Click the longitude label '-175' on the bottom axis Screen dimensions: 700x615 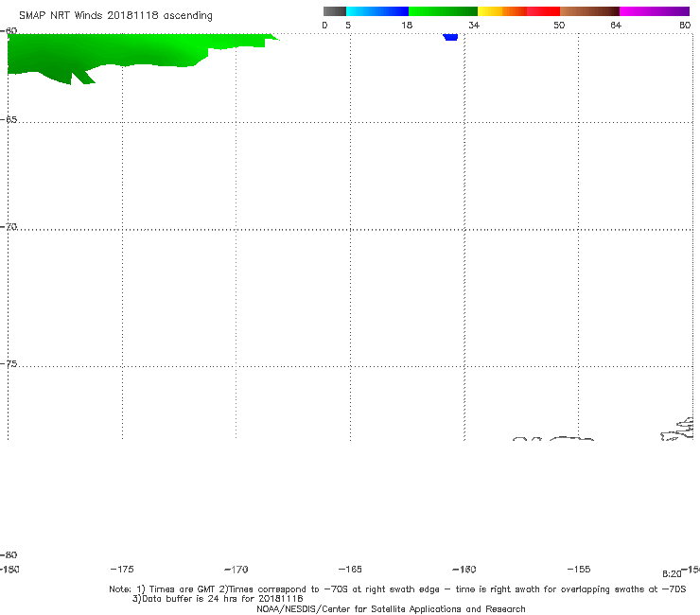(122, 570)
